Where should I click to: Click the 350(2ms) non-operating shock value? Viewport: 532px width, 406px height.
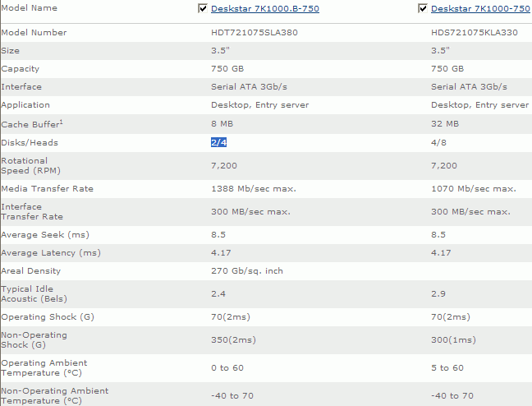pos(235,340)
